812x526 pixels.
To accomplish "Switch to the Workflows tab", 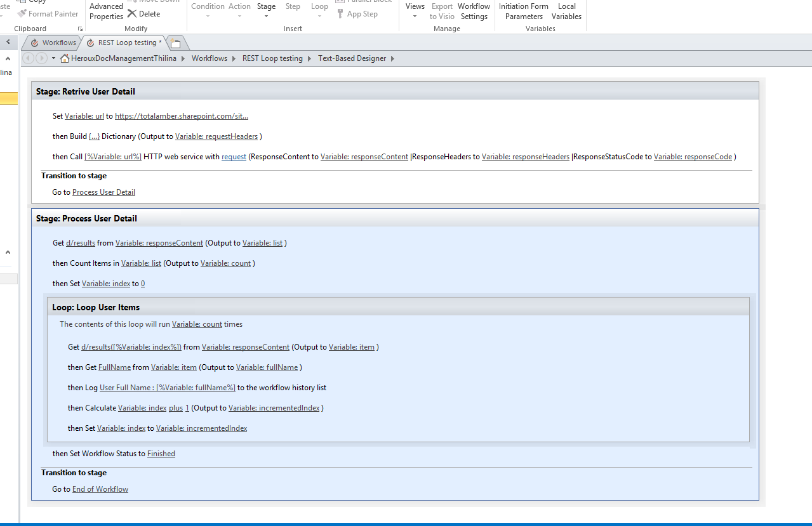I will point(57,43).
